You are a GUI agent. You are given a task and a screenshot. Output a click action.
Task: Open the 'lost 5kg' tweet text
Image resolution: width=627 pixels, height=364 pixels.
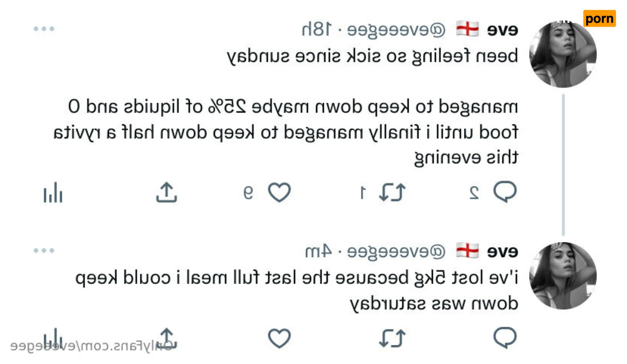(x=296, y=291)
